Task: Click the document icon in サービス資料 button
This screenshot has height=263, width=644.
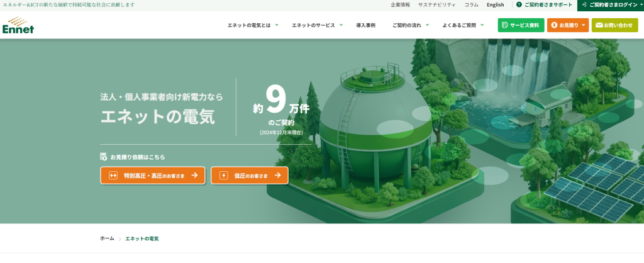Action: (505, 25)
